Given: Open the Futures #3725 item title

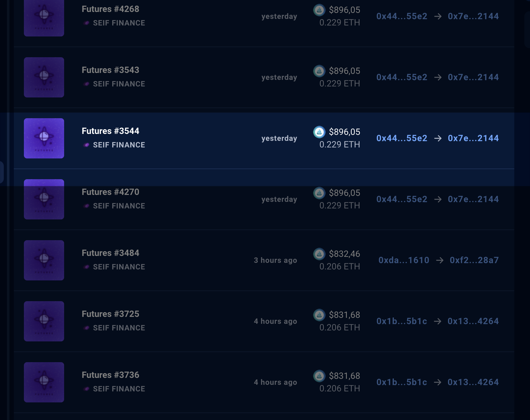Looking at the screenshot, I should coord(110,314).
